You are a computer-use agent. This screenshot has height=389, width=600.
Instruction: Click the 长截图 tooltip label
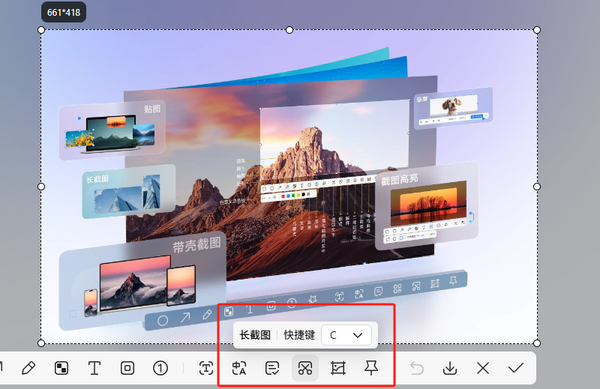click(x=255, y=335)
